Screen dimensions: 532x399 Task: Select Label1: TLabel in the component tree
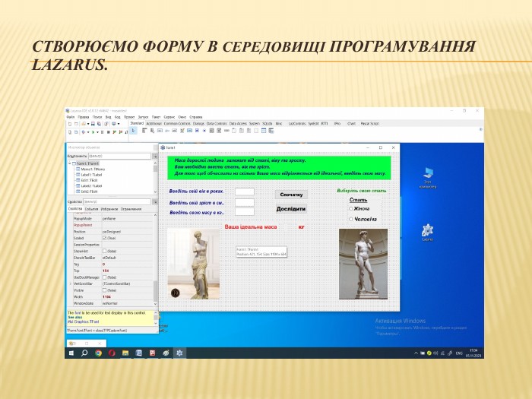coord(89,175)
